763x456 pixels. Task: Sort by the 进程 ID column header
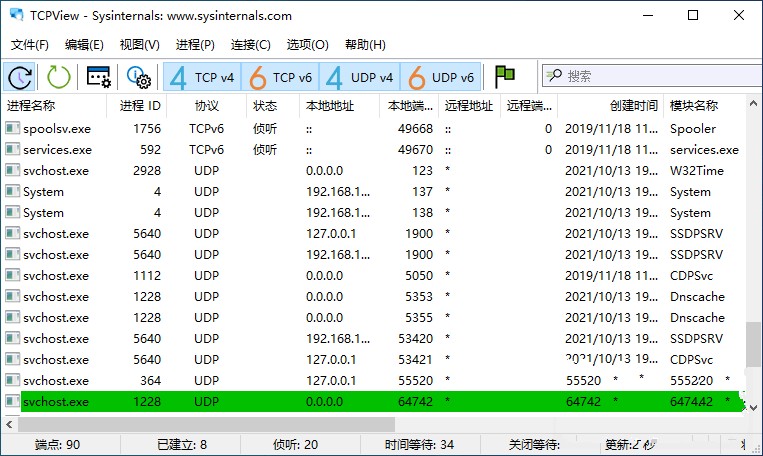tap(137, 106)
